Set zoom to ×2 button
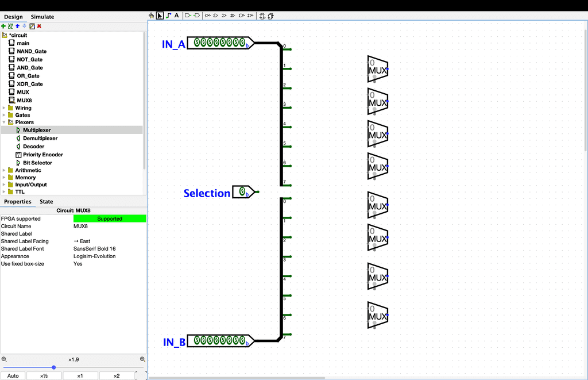The height and width of the screenshot is (380, 588). pyautogui.click(x=117, y=376)
